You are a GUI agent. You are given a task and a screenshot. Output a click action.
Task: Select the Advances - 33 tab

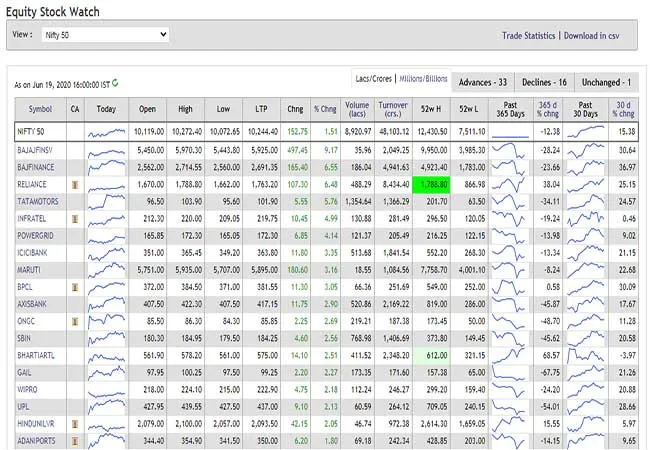click(x=483, y=82)
